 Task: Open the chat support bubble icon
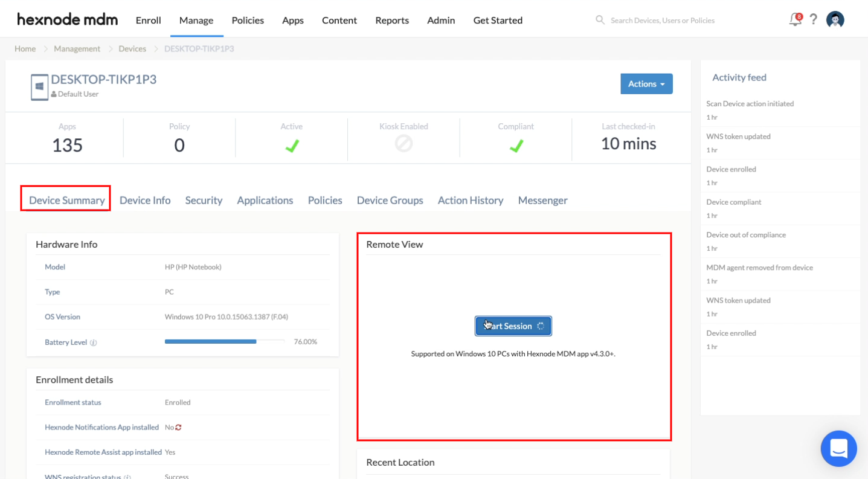[x=838, y=448]
